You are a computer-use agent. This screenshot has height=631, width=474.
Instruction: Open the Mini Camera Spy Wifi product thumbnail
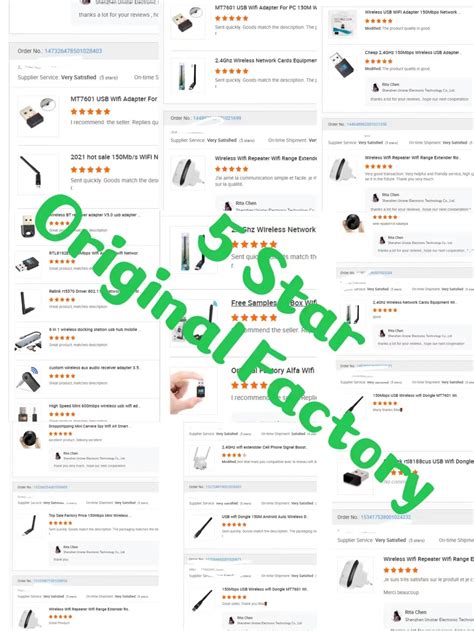[29, 439]
